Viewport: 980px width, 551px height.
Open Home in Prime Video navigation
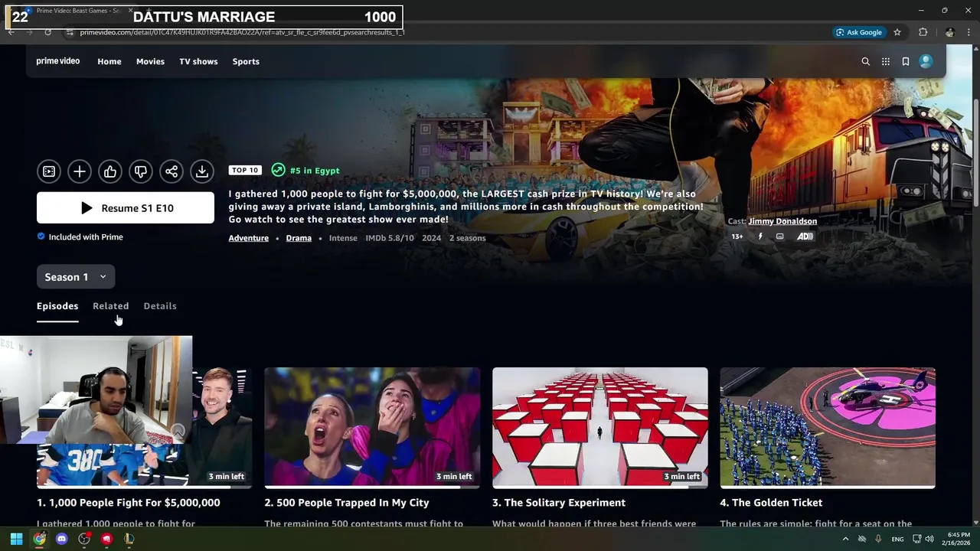109,61
